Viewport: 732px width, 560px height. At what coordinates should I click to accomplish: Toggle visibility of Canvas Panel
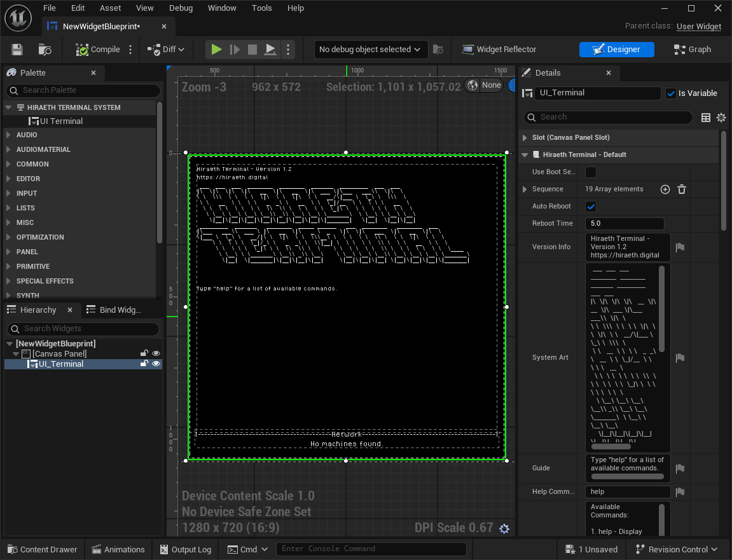[156, 353]
